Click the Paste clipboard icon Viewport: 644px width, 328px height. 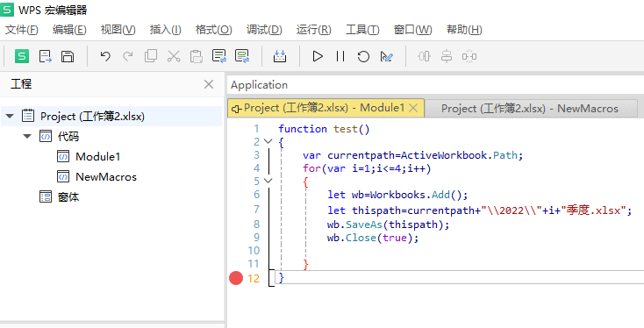(x=197, y=56)
